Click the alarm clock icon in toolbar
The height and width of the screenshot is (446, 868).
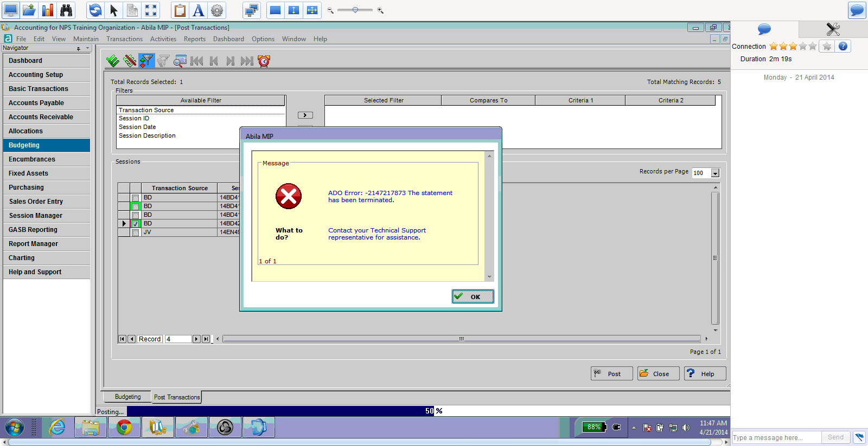point(264,61)
